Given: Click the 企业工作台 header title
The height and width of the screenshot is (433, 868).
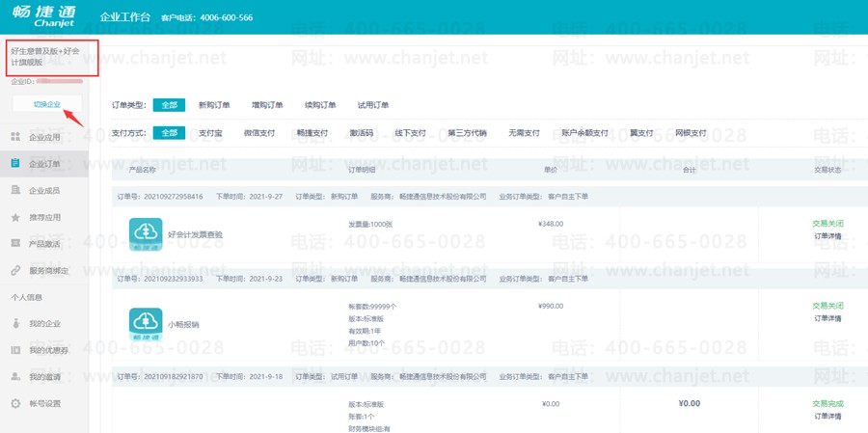Looking at the screenshot, I should coord(125,17).
